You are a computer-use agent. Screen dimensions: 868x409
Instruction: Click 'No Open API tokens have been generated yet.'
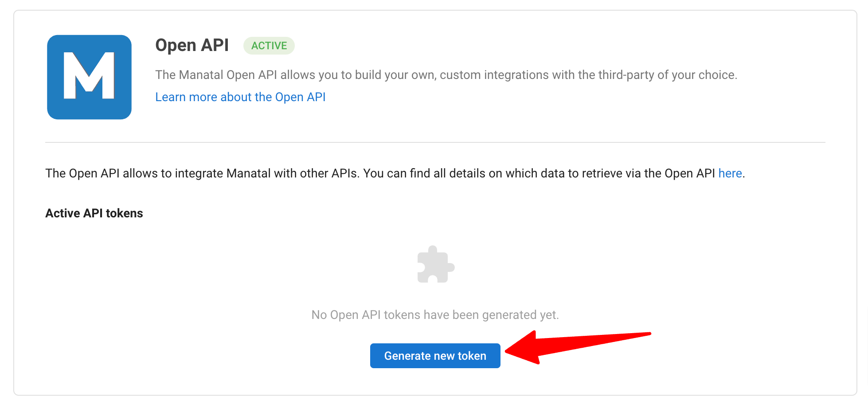click(x=435, y=315)
